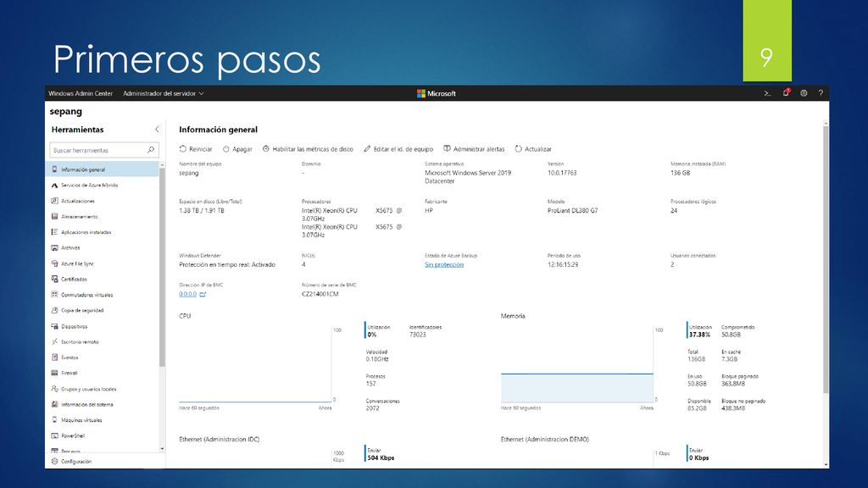Click the Firewall tool icon

pos(54,373)
